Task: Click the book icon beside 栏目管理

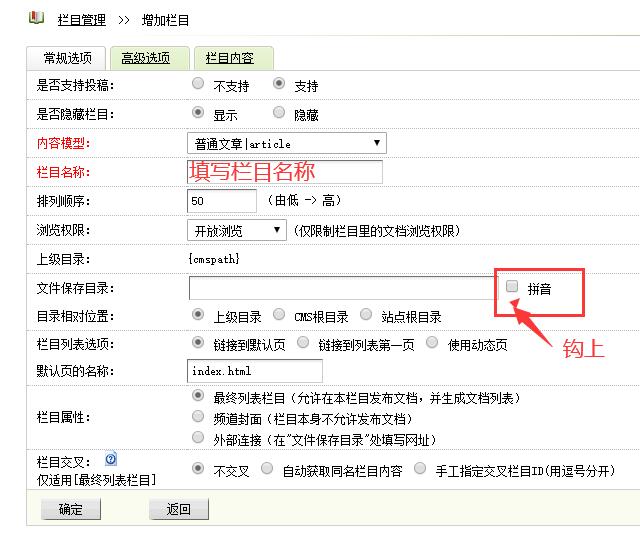Action: tap(36, 18)
